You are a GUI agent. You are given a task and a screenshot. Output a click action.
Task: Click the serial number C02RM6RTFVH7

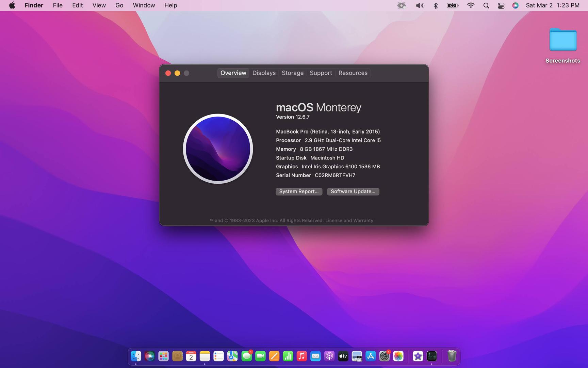pyautogui.click(x=335, y=175)
